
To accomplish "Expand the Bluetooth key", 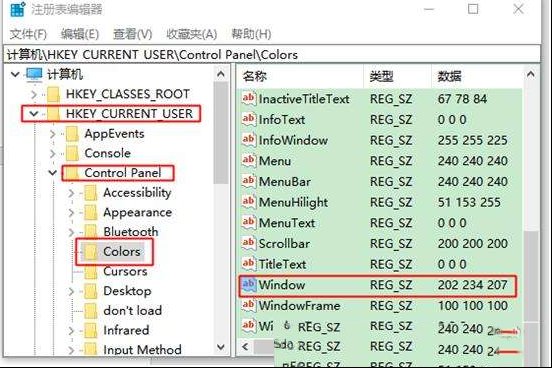I will click(71, 232).
